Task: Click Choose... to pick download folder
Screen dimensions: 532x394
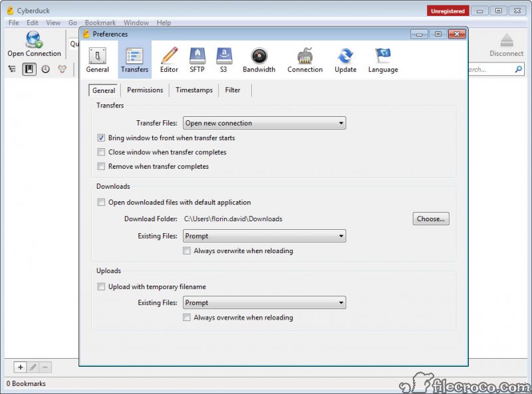Action: tap(431, 219)
